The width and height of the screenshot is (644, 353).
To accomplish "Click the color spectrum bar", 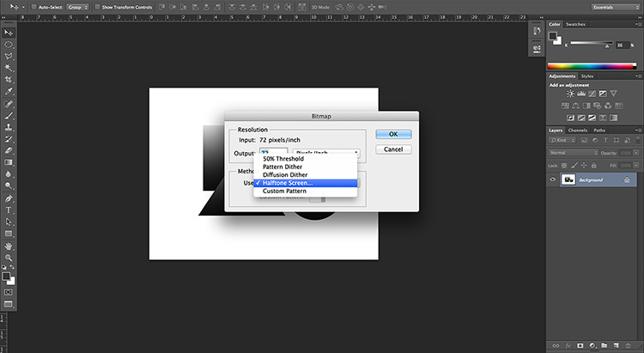I will tap(592, 66).
